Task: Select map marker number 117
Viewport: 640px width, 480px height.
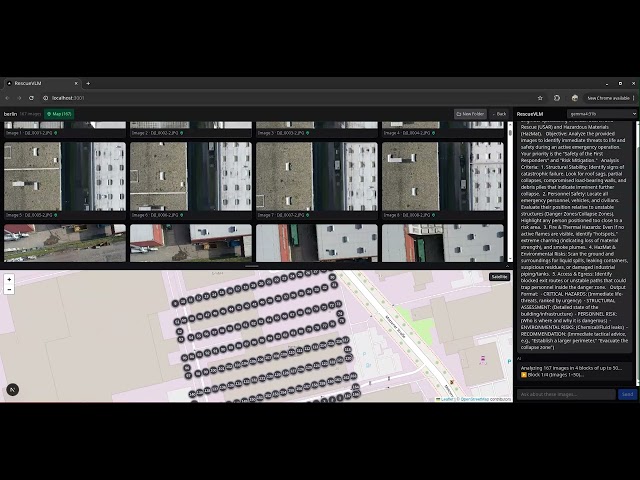Action: tap(346, 340)
